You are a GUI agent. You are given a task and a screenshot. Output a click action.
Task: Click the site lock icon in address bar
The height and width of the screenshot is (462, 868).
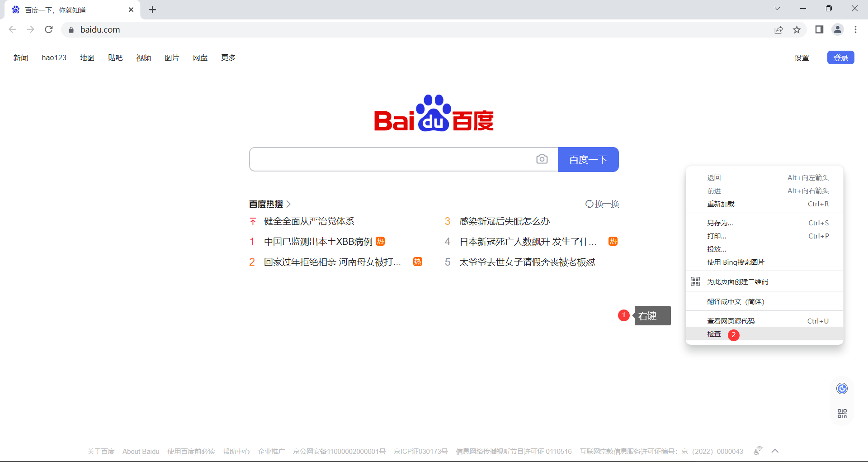point(71,30)
